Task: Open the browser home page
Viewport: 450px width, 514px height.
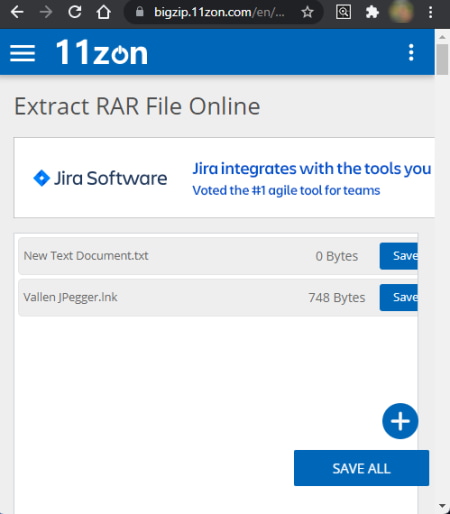Action: [x=104, y=12]
